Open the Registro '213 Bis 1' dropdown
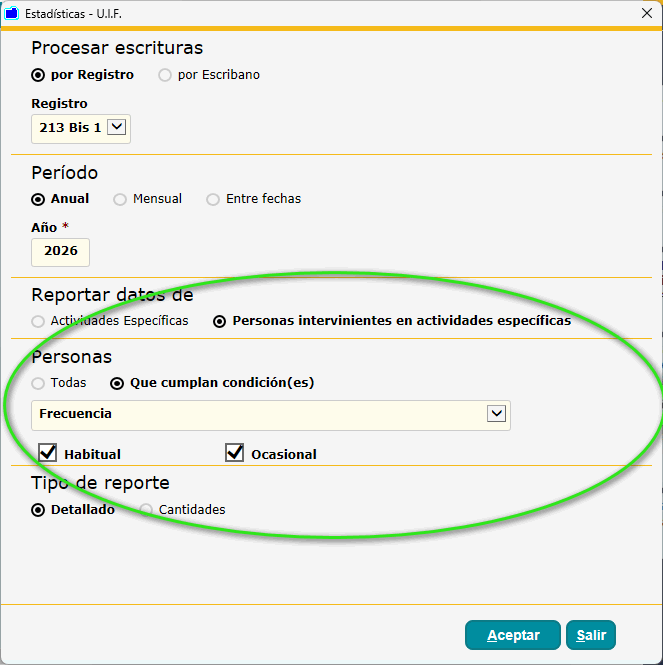Screen dimensions: 663x665 click(x=116, y=128)
